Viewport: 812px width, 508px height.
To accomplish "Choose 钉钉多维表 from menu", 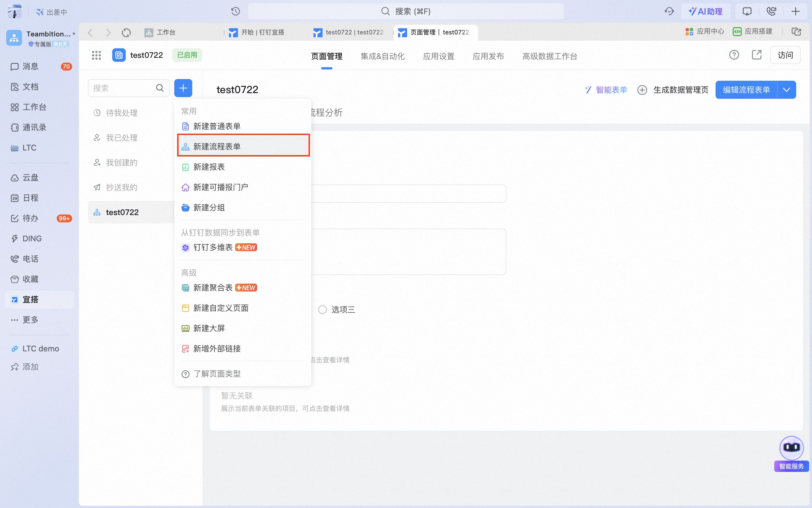I will (243, 248).
